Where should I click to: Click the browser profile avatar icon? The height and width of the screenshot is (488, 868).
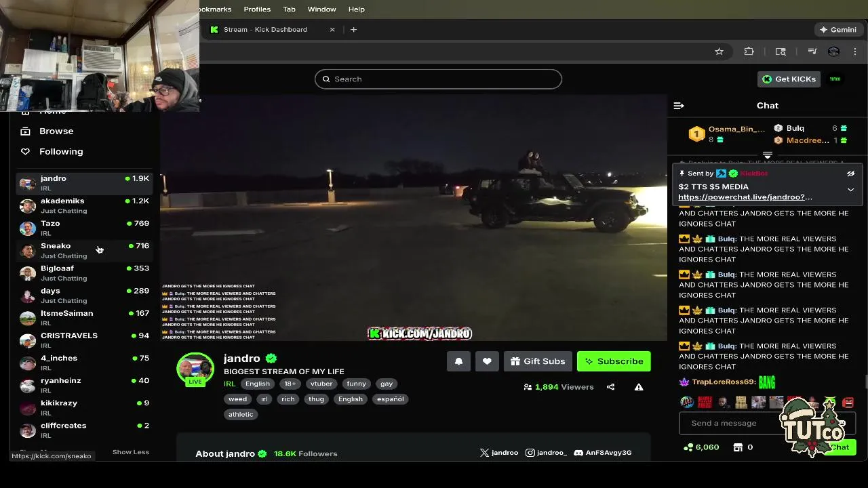point(834,52)
